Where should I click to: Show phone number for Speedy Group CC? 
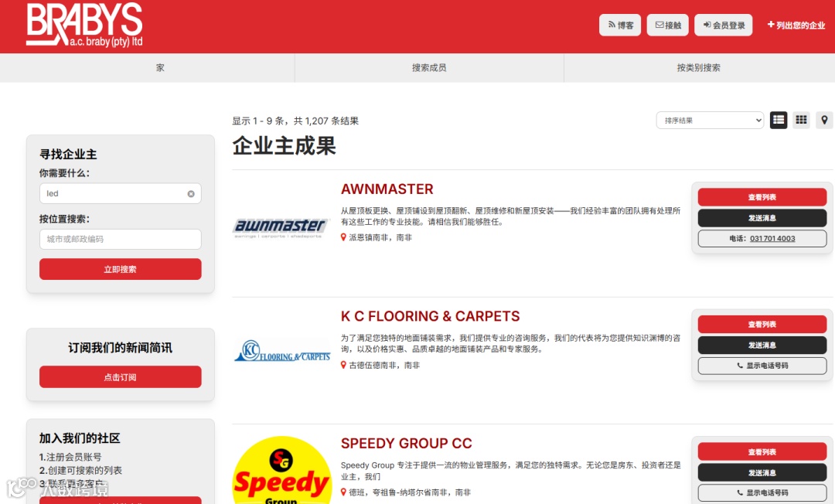tap(762, 493)
